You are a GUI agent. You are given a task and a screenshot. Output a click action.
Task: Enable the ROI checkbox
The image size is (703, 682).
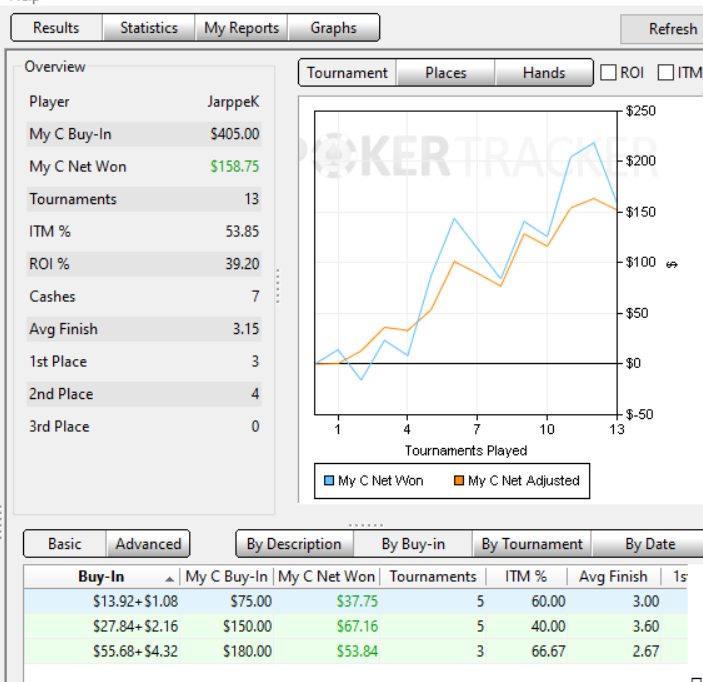[608, 72]
